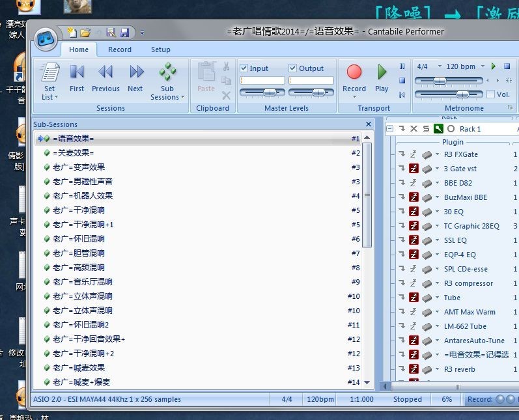Toggle bypass on 3 Gate vst plugin

pyautogui.click(x=414, y=169)
